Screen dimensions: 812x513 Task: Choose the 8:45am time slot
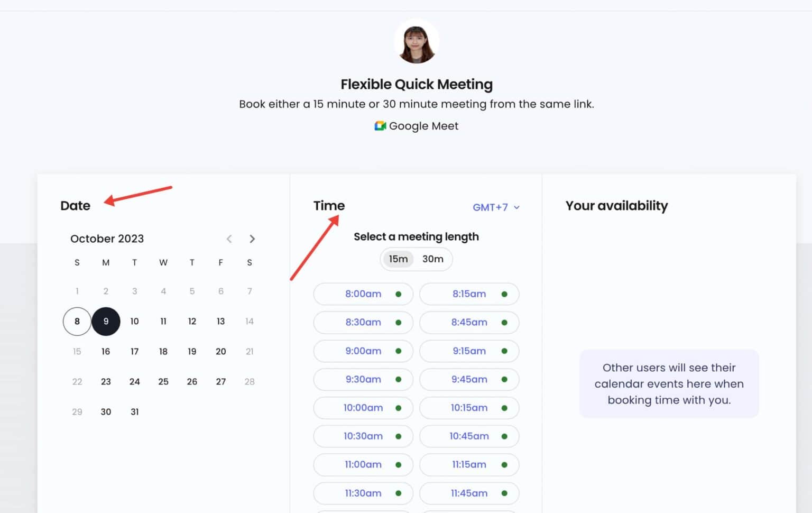pos(469,323)
